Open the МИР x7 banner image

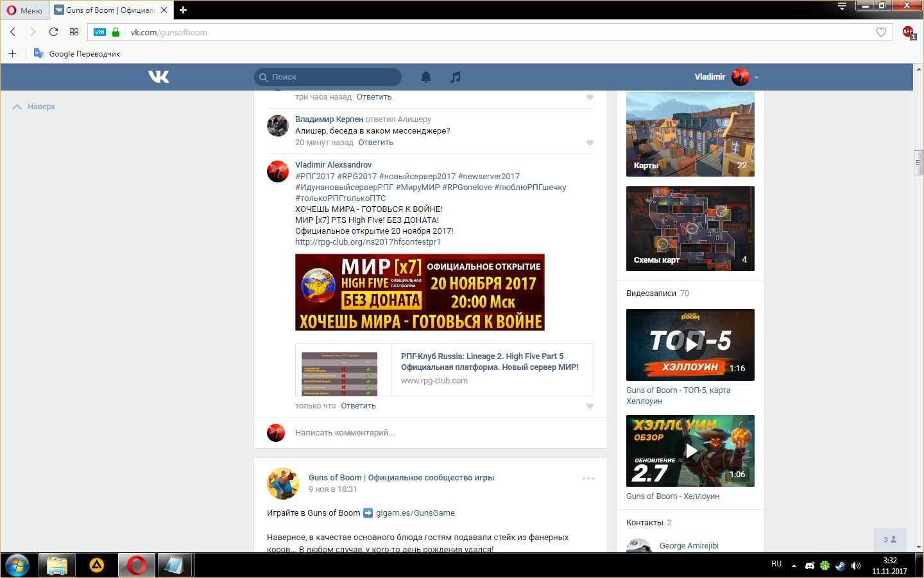[420, 292]
